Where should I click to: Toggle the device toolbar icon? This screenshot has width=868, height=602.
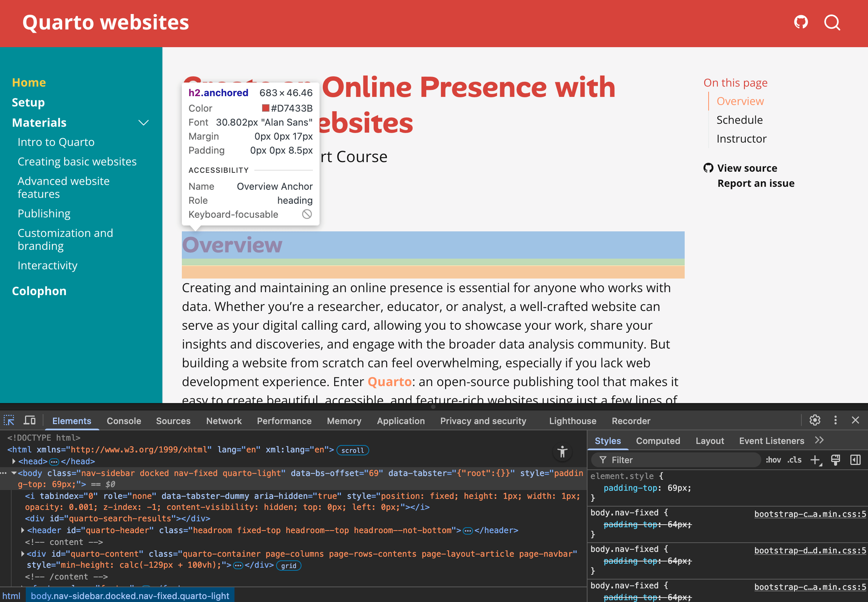pos(30,420)
